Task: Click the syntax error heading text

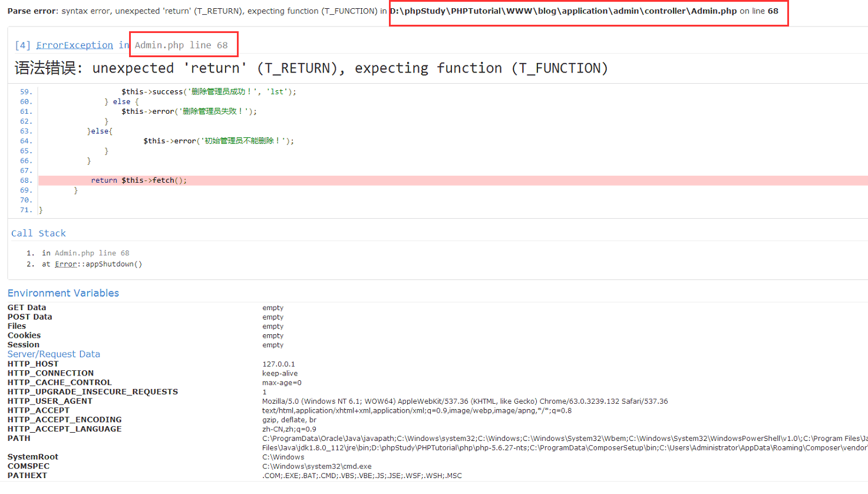Action: (x=311, y=68)
